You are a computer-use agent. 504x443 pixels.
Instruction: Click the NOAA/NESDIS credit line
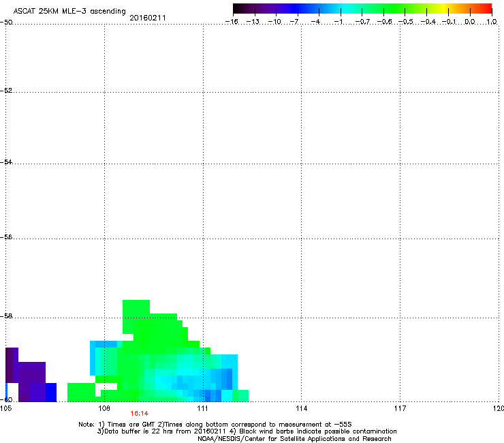coord(294,439)
